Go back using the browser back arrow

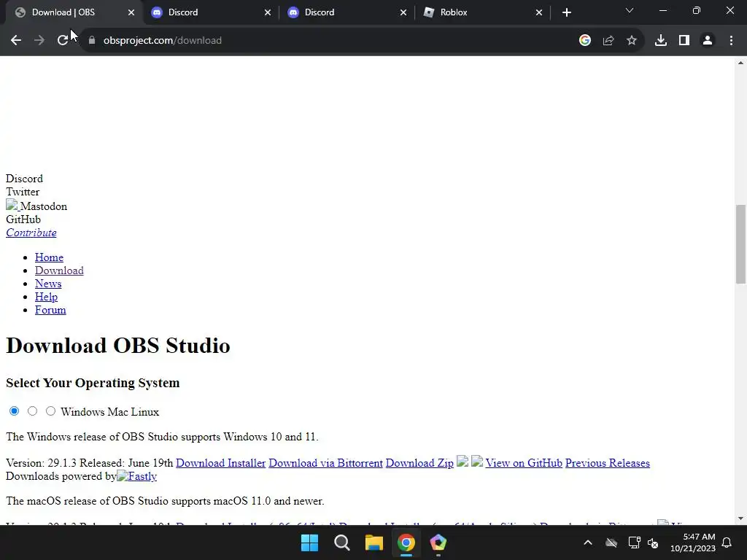click(x=16, y=41)
